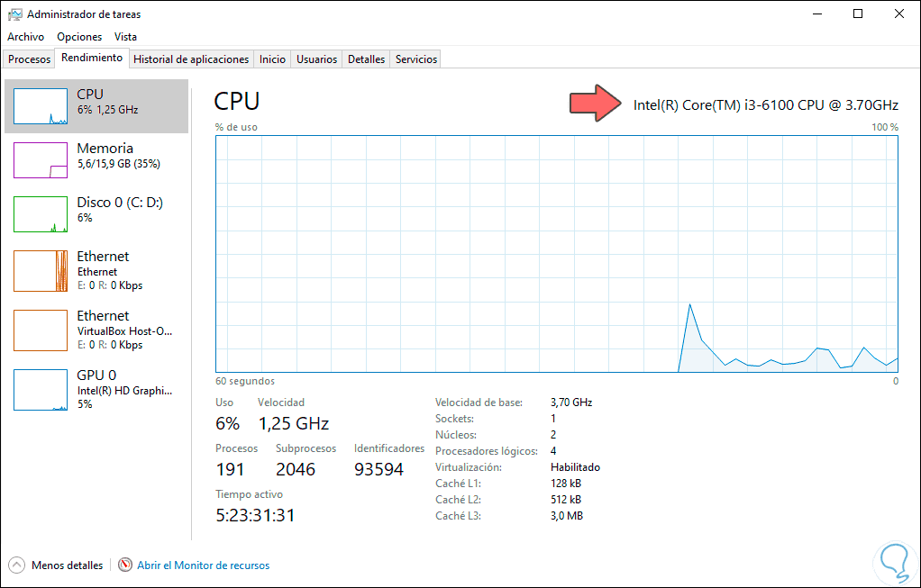Click the 6% usage value under Uso
Image resolution: width=921 pixels, height=588 pixels.
[x=227, y=423]
